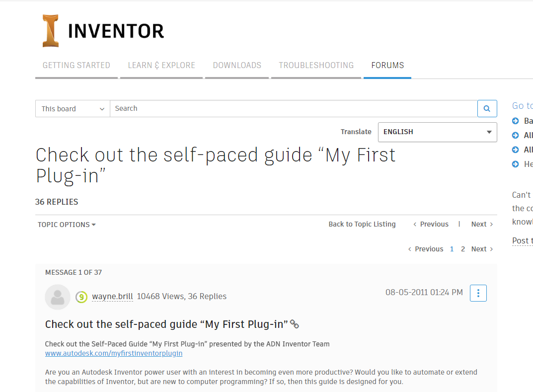The image size is (533, 392).
Task: Click the wayne.brill username link
Action: 112,296
